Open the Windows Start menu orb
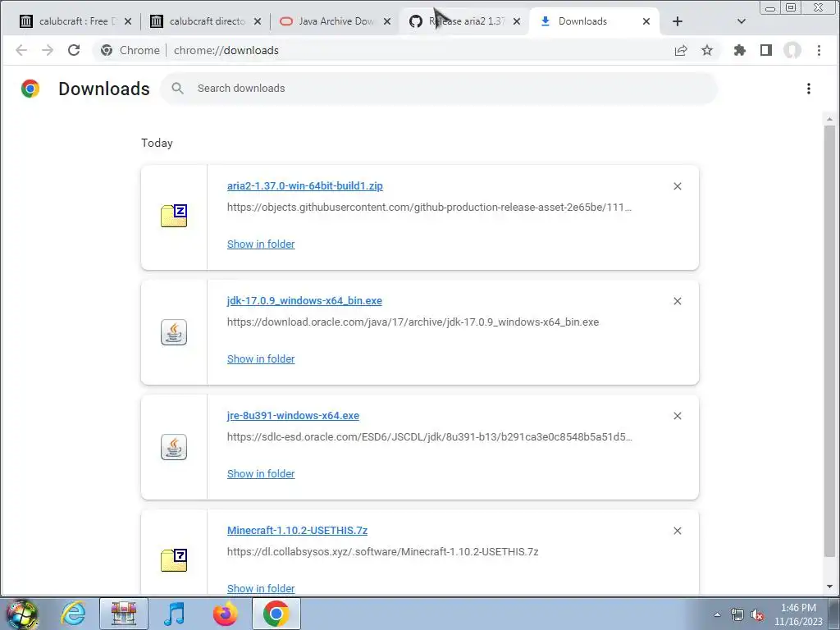This screenshot has height=630, width=840. (x=22, y=614)
